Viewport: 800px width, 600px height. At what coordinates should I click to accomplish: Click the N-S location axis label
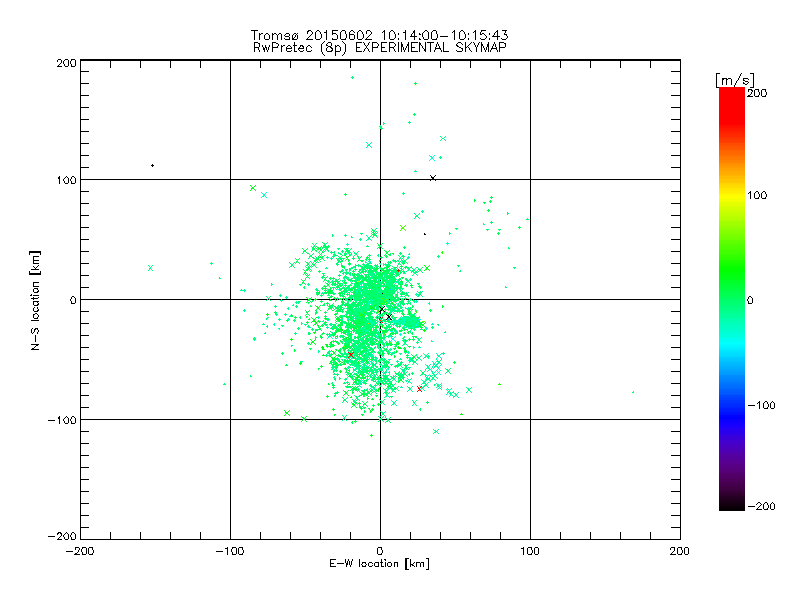coord(35,301)
